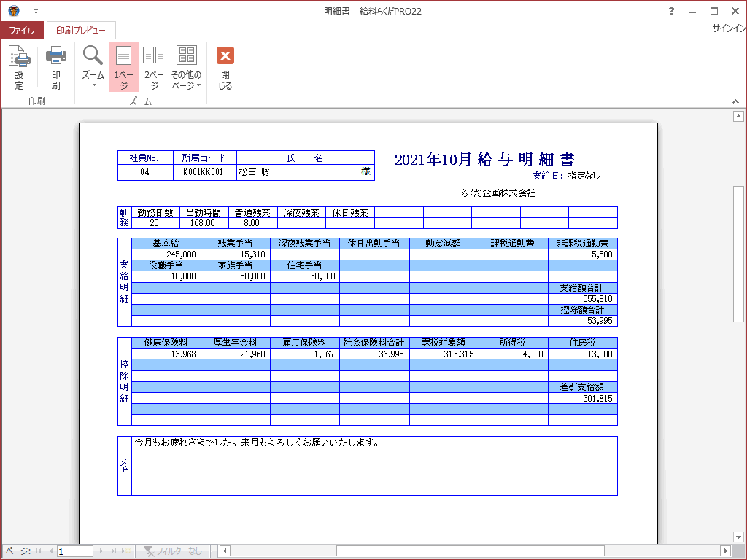Open the quick access toolbar dropdown arrow

[x=36, y=12]
